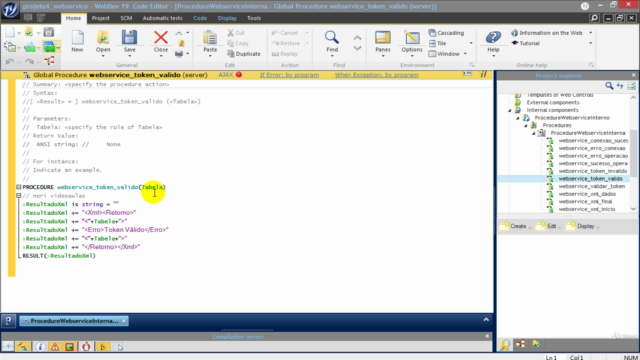Image resolution: width=640 pixels, height=360 pixels.
Task: Click the Display button in Project explorer
Action: (x=583, y=226)
